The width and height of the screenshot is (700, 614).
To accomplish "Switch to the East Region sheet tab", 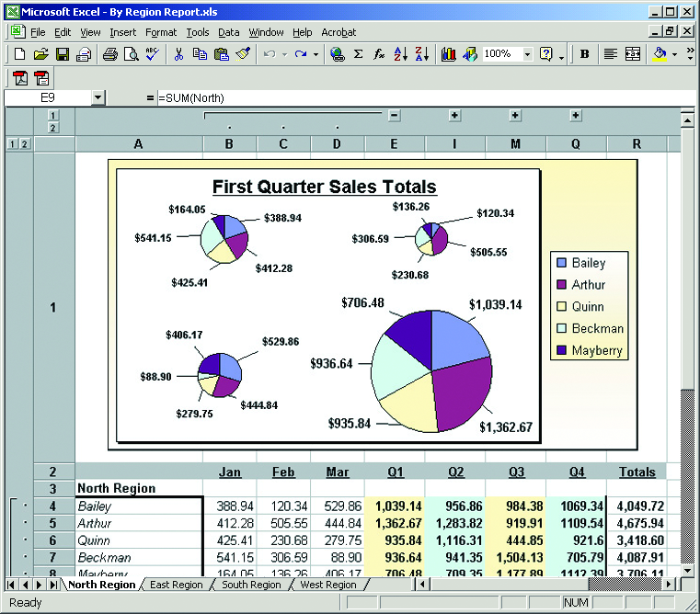I will click(x=176, y=585).
